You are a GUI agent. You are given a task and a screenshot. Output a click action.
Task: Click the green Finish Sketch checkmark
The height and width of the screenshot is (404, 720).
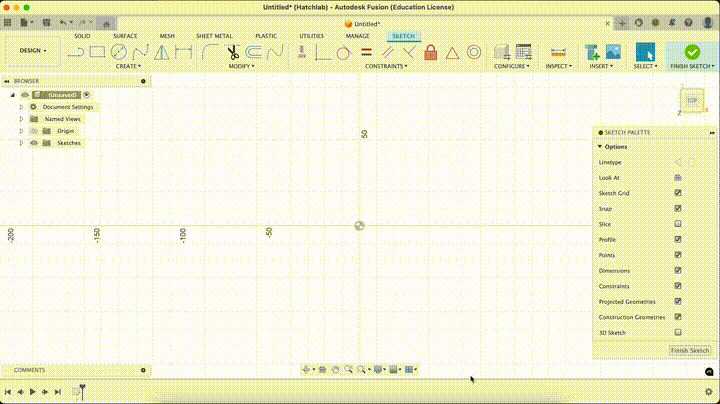tap(692, 52)
